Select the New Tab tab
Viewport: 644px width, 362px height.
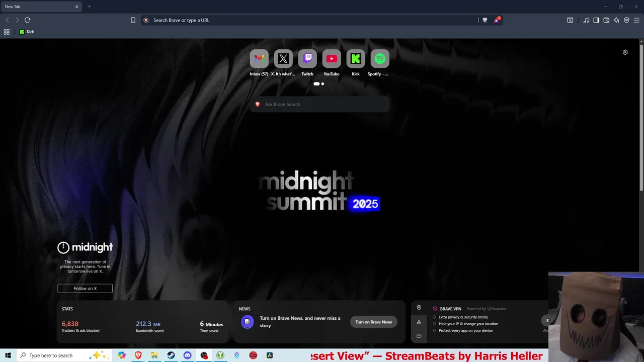[40, 7]
